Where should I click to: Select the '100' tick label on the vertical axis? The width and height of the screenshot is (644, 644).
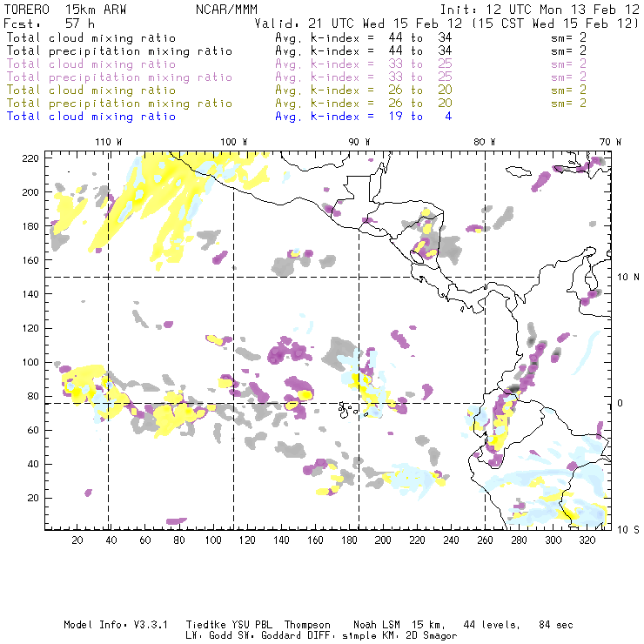pyautogui.click(x=30, y=362)
